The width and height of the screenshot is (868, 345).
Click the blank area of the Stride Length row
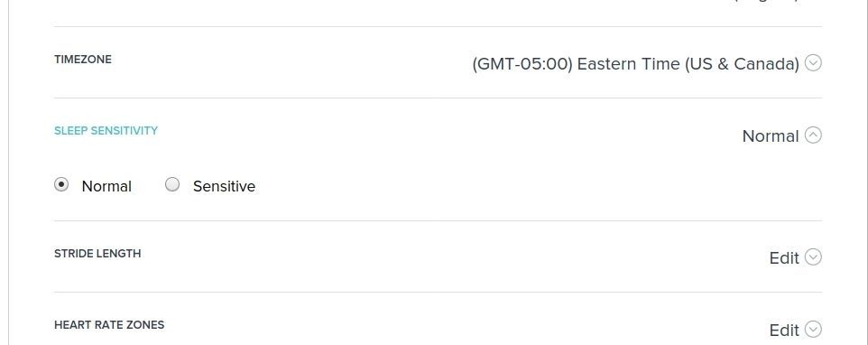454,257
